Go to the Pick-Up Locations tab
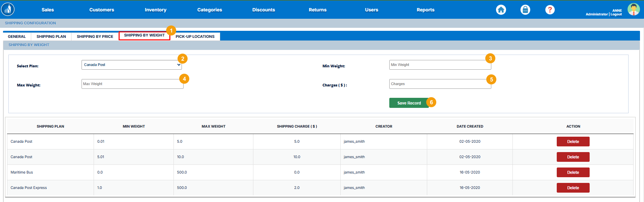 click(x=195, y=37)
